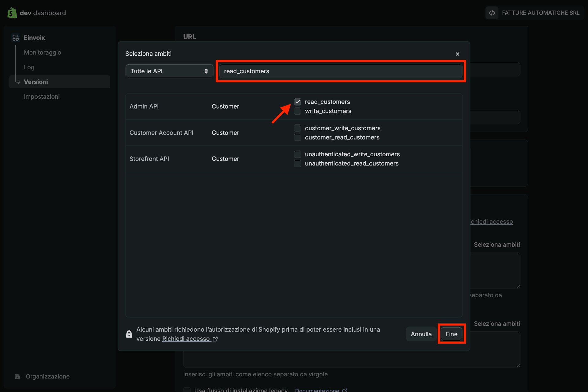
Task: Enable customer_read_customers scope
Action: pos(298,137)
